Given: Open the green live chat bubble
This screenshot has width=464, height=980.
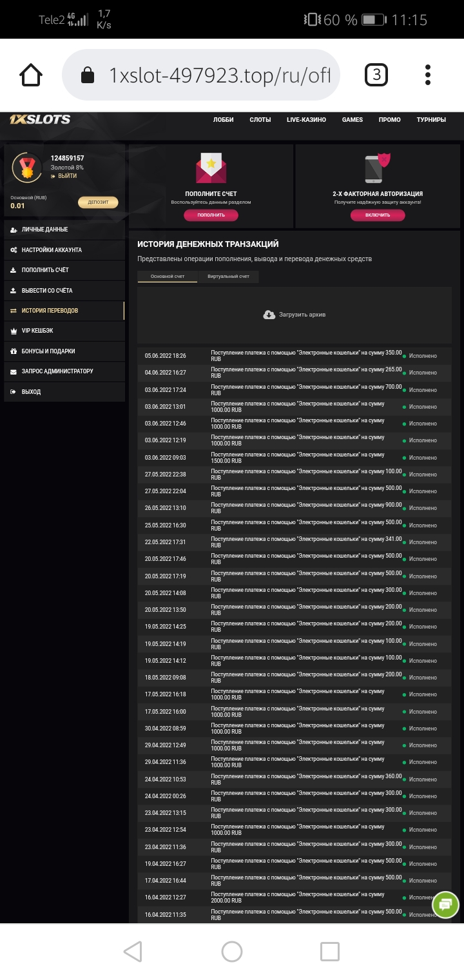Looking at the screenshot, I should (445, 905).
